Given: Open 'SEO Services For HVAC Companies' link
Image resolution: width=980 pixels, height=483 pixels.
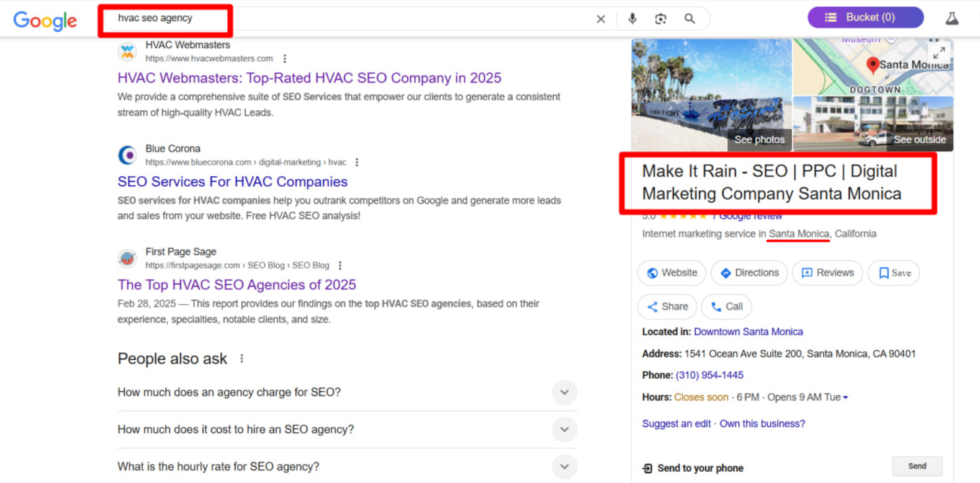Looking at the screenshot, I should (233, 182).
